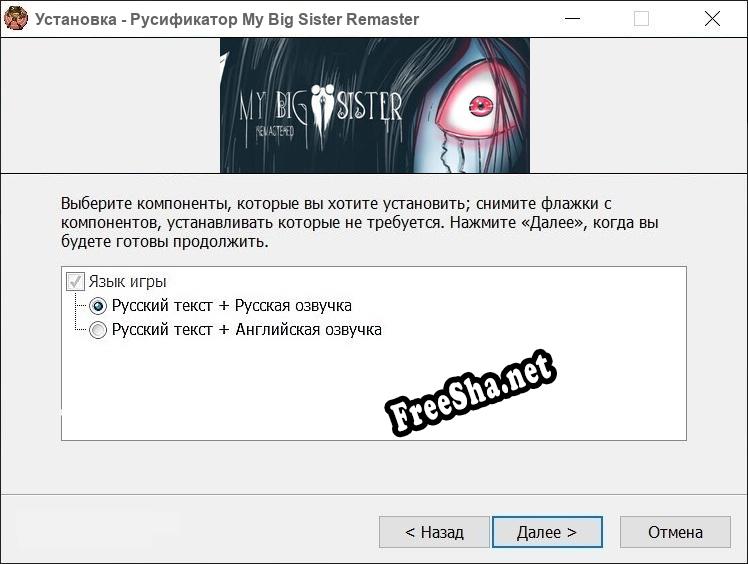The image size is (748, 564).
Task: Click the Русская озвучка option label text
Action: click(x=232, y=305)
